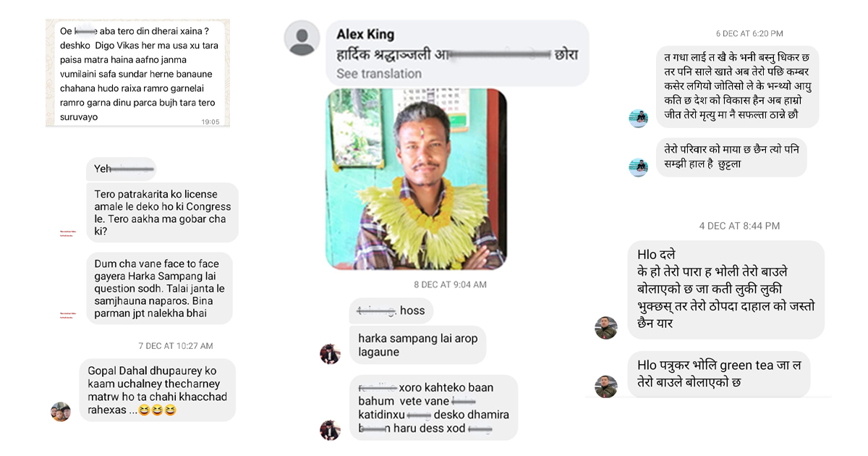868x456 pixels.
Task: Click avatar beside तेरो परिवार message
Action: (x=638, y=167)
